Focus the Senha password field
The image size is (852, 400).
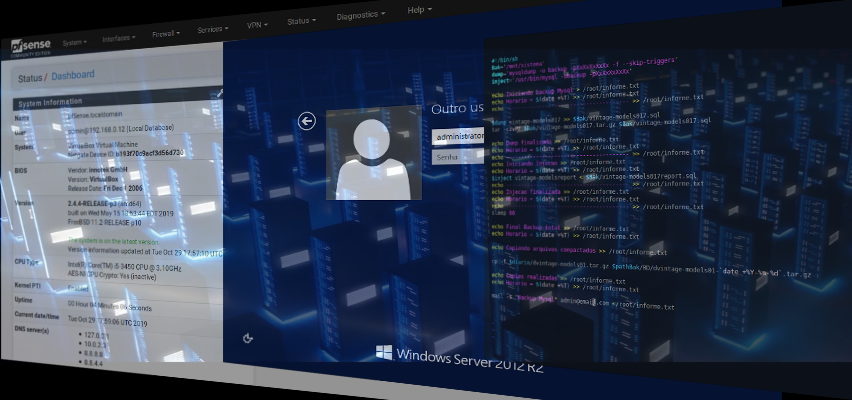tap(457, 157)
